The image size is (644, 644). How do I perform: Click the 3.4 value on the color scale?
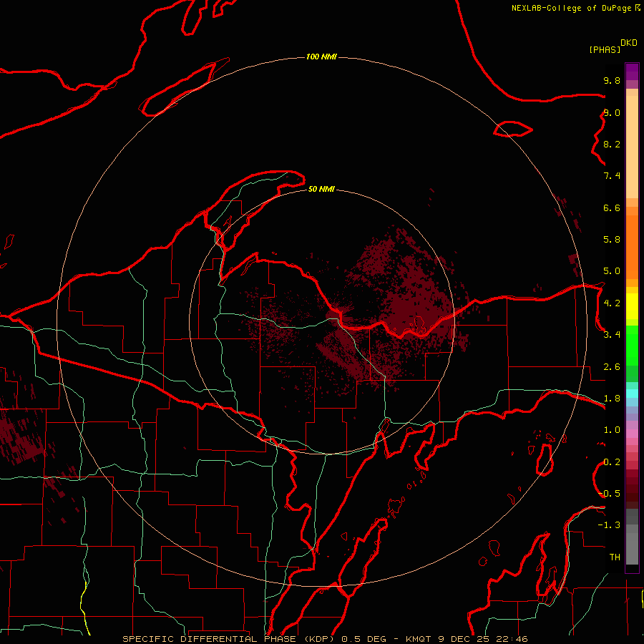612,335
